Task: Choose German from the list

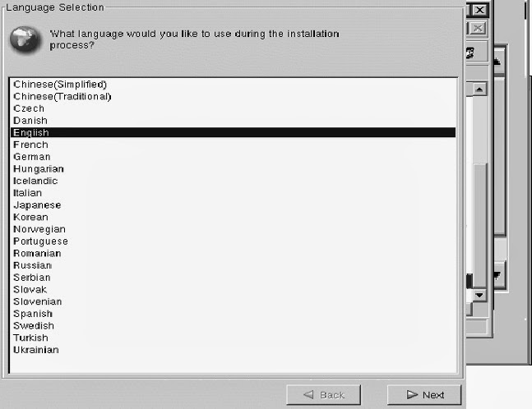Action: pos(233,157)
